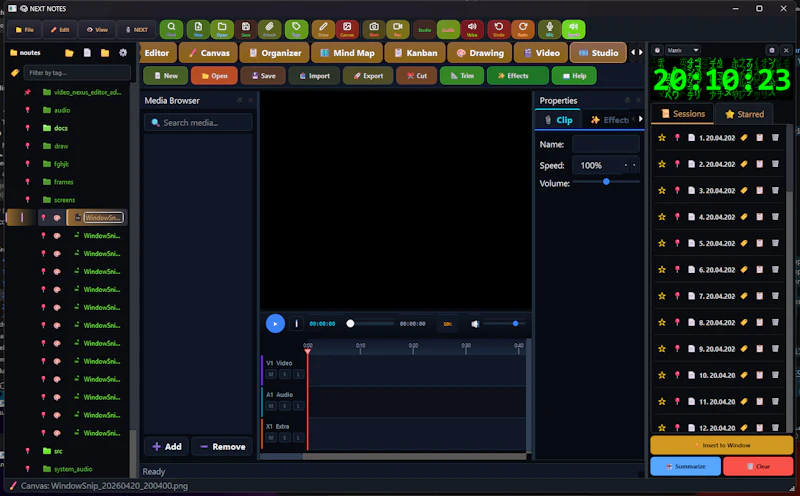800x496 pixels.
Task: Open the Tags toolbar icon
Action: tap(296, 29)
